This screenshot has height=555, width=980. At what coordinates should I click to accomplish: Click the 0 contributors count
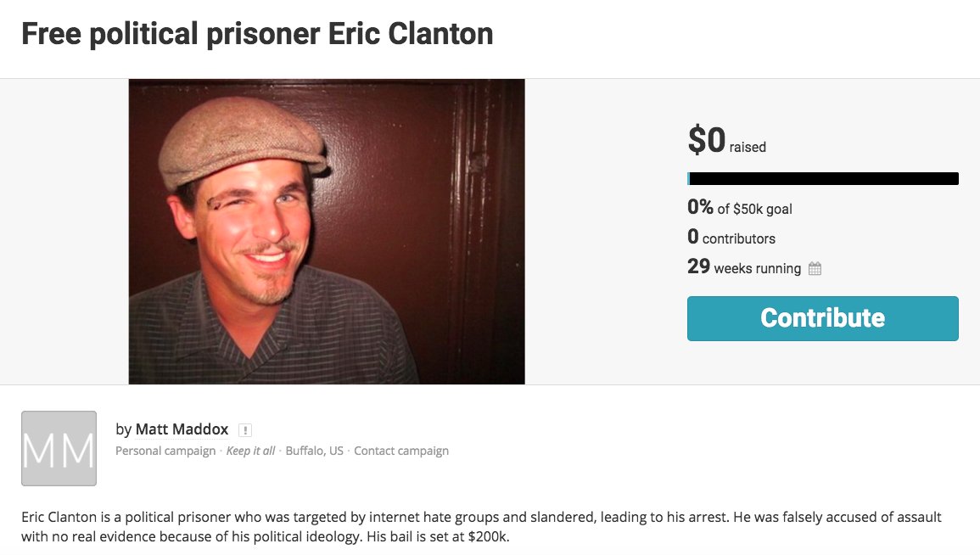coord(731,238)
